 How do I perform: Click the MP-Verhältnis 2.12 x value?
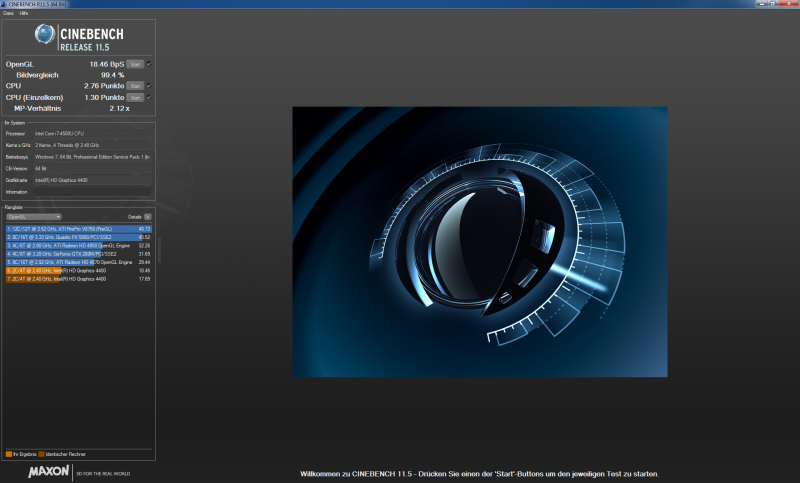[x=119, y=108]
